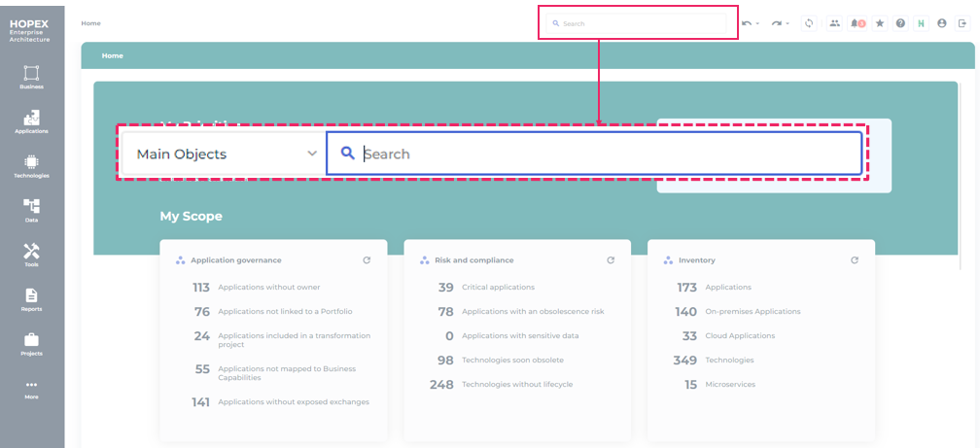Click the help question mark icon
The height and width of the screenshot is (448, 980).
(900, 23)
